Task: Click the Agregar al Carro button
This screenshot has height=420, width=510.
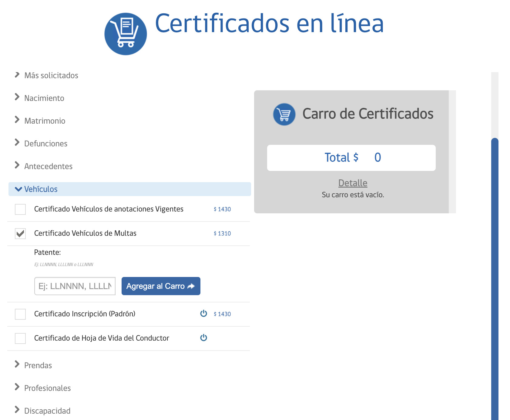Action: (161, 286)
